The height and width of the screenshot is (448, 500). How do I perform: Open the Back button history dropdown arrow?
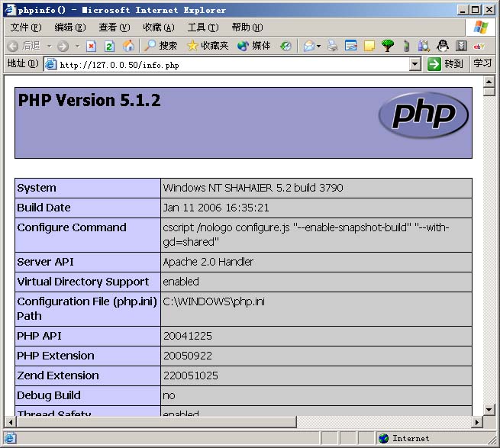point(49,47)
